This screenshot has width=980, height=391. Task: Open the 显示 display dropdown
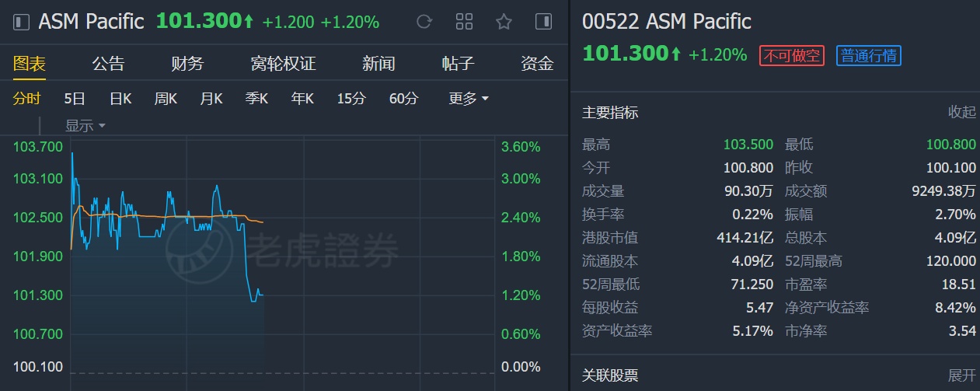point(85,125)
